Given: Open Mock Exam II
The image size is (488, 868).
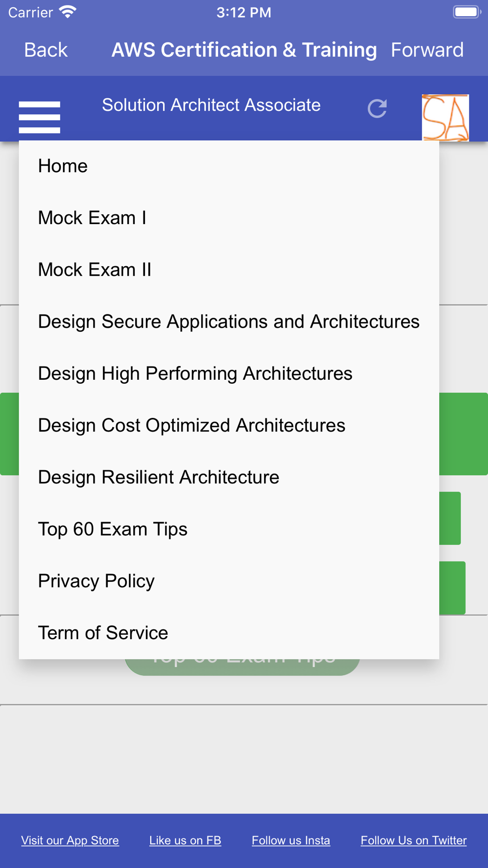Looking at the screenshot, I should click(x=95, y=269).
